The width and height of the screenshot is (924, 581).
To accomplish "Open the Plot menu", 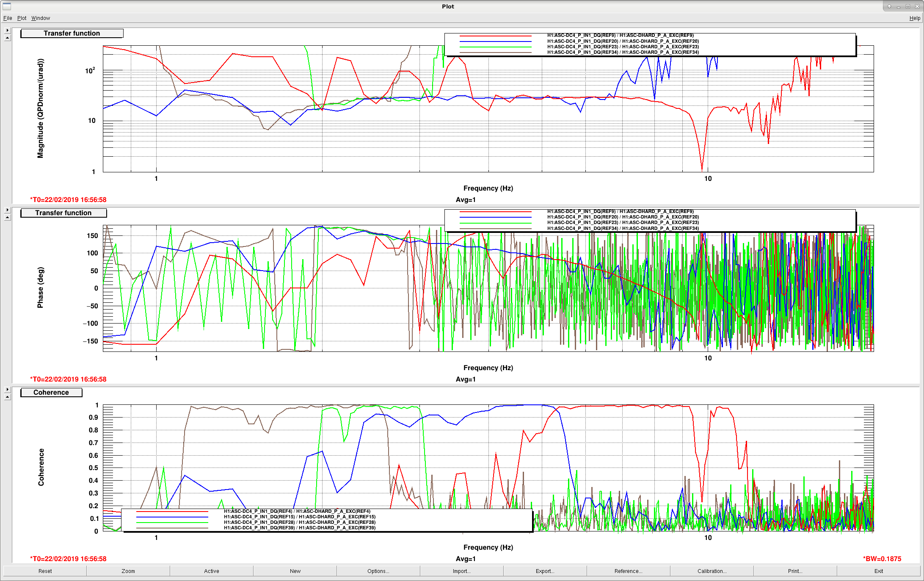I will (x=22, y=18).
